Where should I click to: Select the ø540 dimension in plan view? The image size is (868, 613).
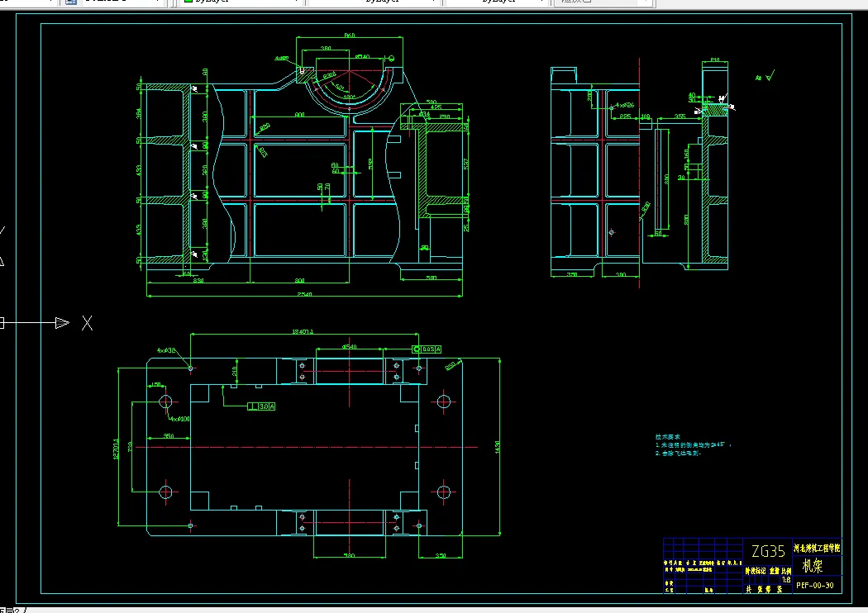pyautogui.click(x=350, y=347)
